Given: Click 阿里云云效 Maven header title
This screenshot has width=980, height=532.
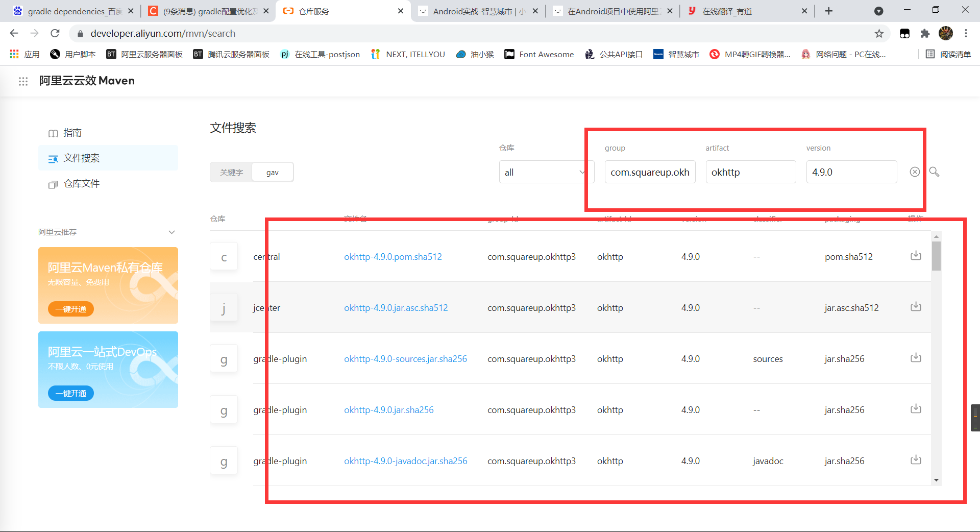Looking at the screenshot, I should point(87,81).
